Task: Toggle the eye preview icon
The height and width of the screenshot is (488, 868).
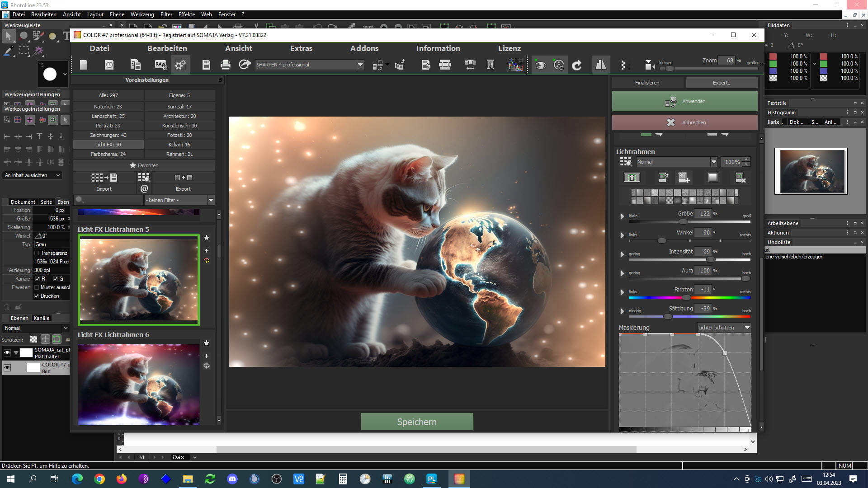Action: (540, 65)
